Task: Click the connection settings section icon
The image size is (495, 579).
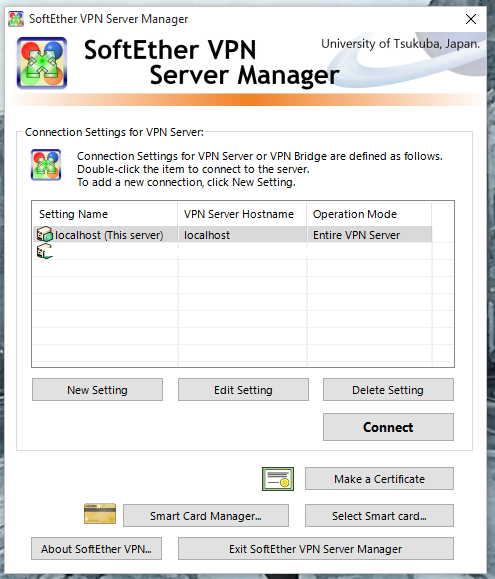Action: pos(46,165)
